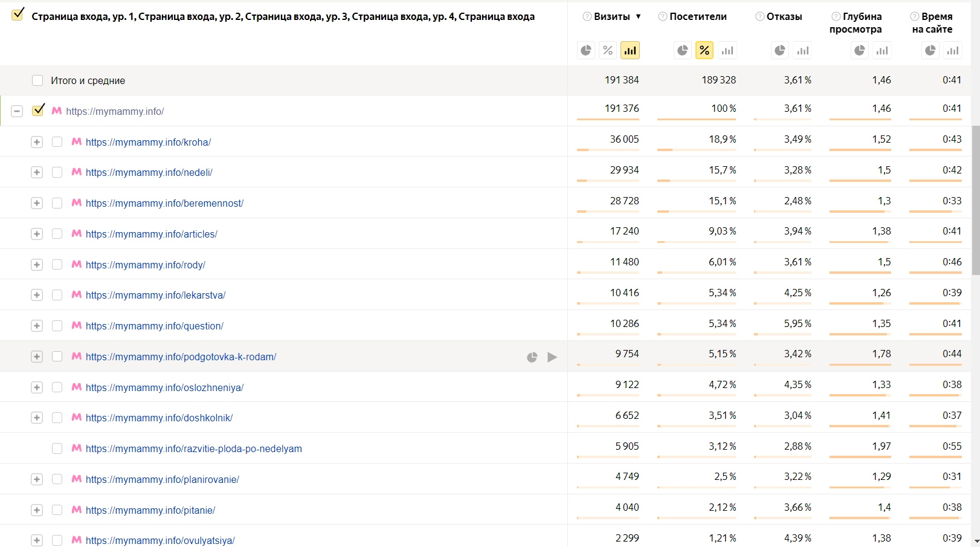Select pie chart icon under Визиты column

coord(585,51)
